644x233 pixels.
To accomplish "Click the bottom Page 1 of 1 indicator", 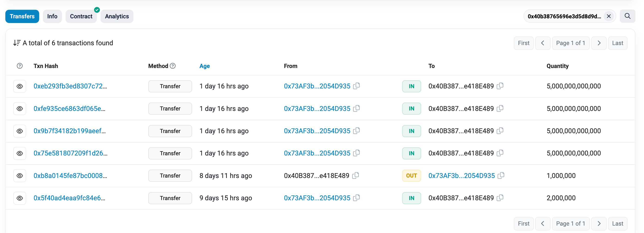I will coord(571,223).
